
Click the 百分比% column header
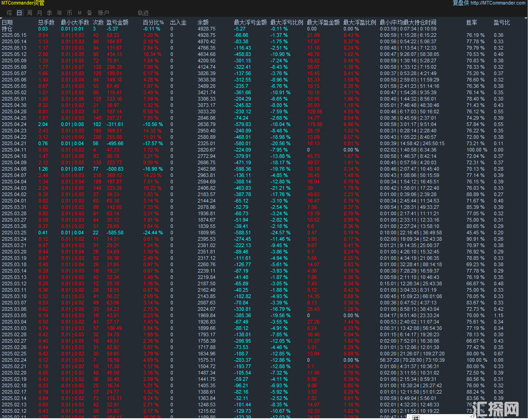coord(153,22)
